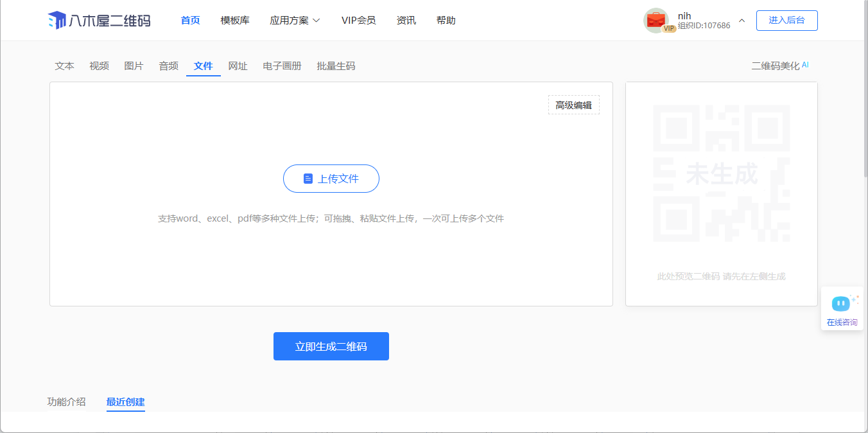This screenshot has height=433, width=868.
Task: Open the 帮助 menu item
Action: [446, 21]
